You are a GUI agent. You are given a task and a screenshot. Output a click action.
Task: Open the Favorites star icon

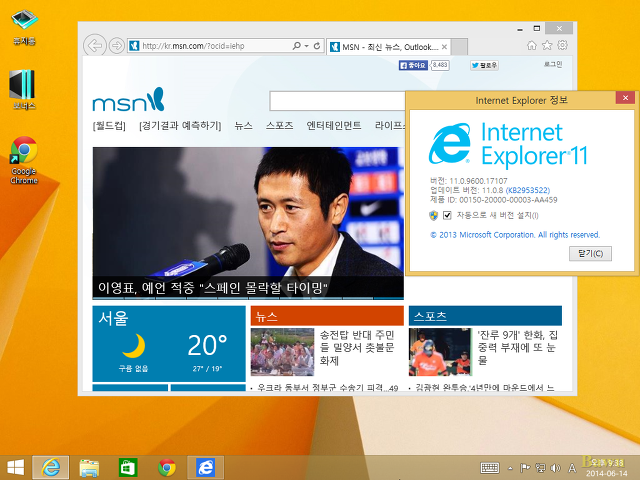pyautogui.click(x=547, y=45)
